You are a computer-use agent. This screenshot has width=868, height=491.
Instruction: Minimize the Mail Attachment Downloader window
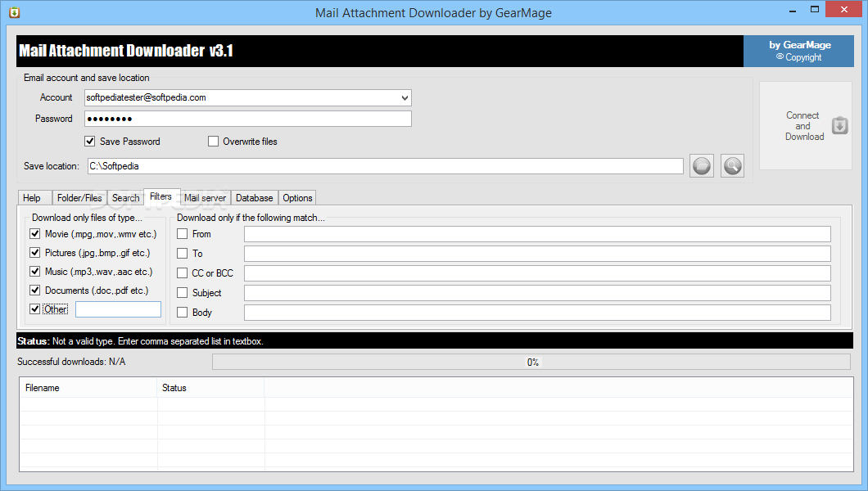pos(792,10)
